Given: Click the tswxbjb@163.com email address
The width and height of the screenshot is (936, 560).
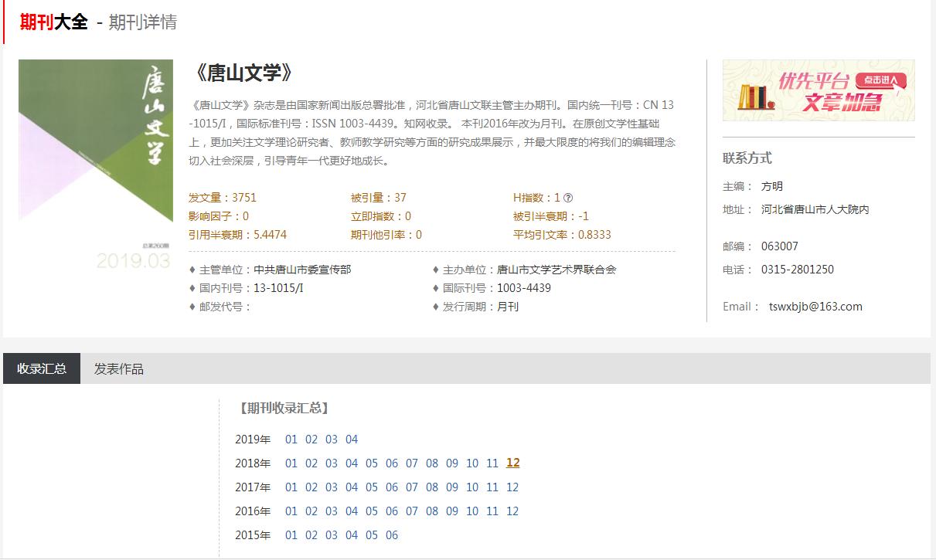Looking at the screenshot, I should (x=815, y=307).
